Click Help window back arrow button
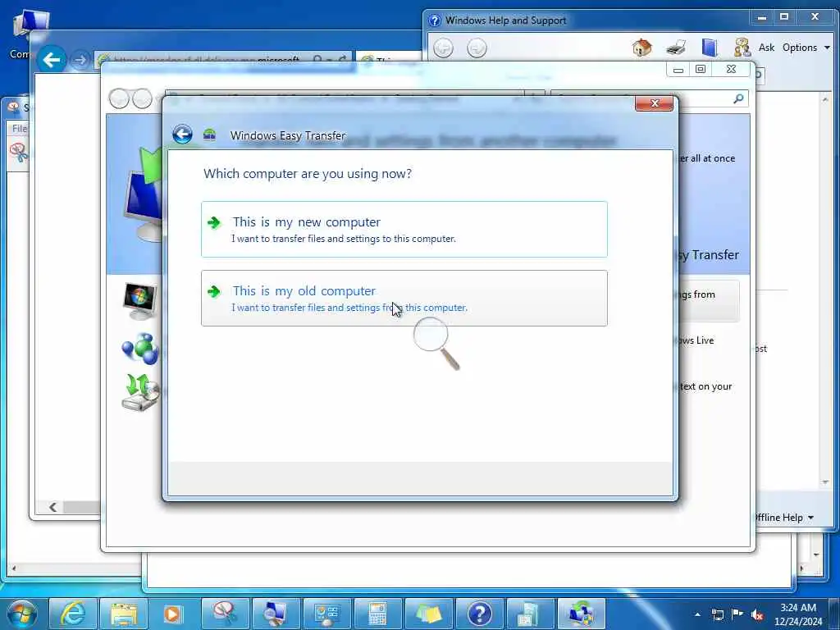 443,48
